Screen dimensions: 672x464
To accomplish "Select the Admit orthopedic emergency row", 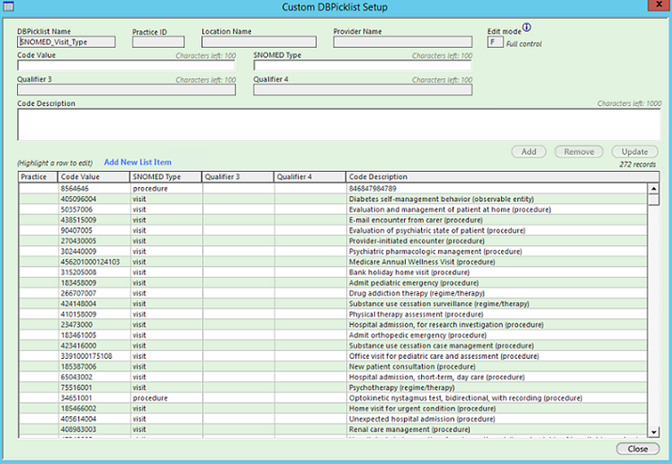I will tap(333, 335).
